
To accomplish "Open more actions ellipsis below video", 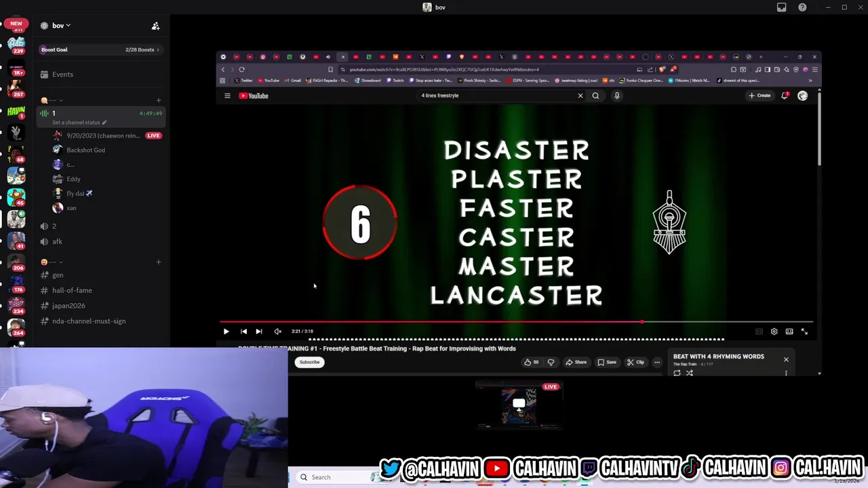I will click(x=656, y=362).
